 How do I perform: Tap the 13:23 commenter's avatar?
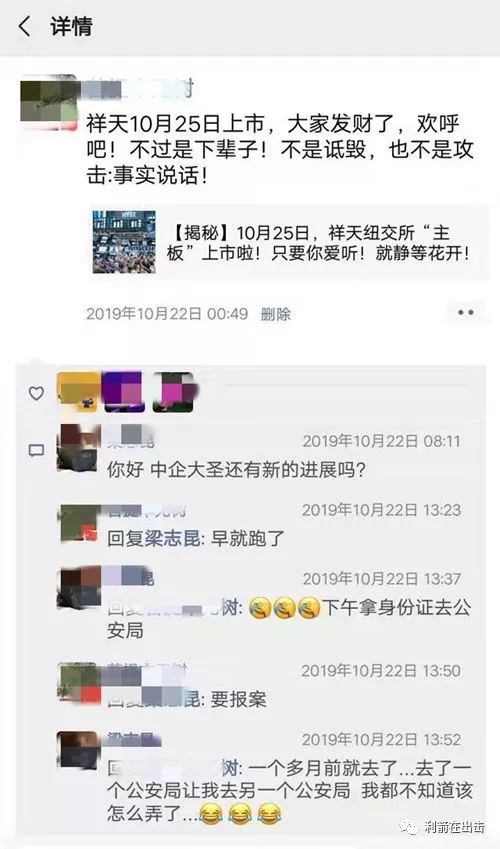coord(79,524)
